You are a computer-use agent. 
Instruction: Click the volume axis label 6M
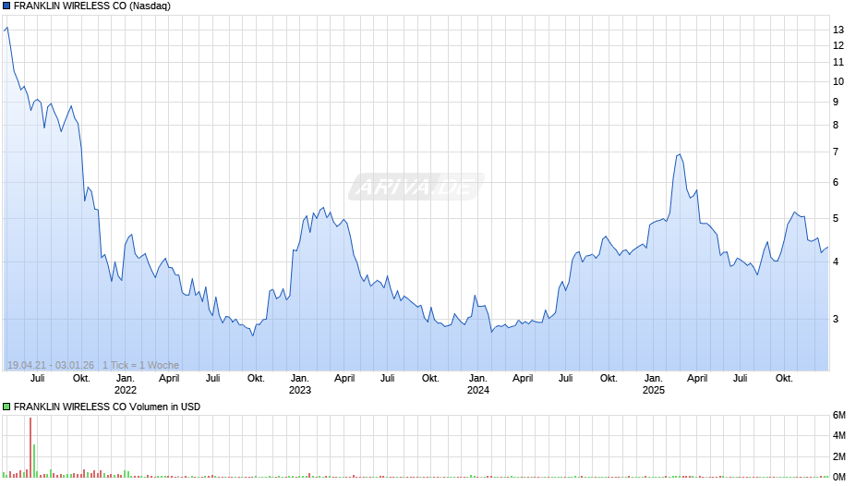[839, 415]
